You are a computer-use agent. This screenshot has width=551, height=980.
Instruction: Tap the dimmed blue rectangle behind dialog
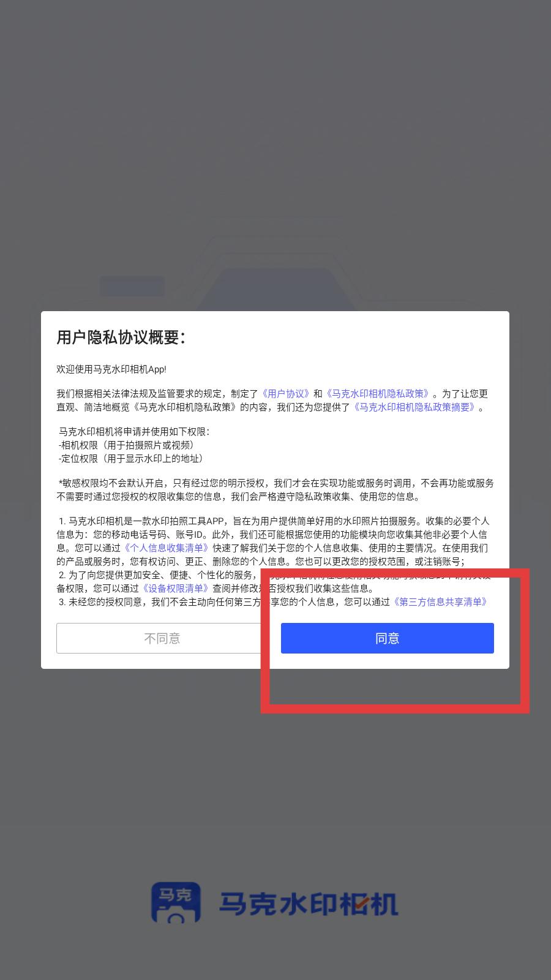[132, 286]
